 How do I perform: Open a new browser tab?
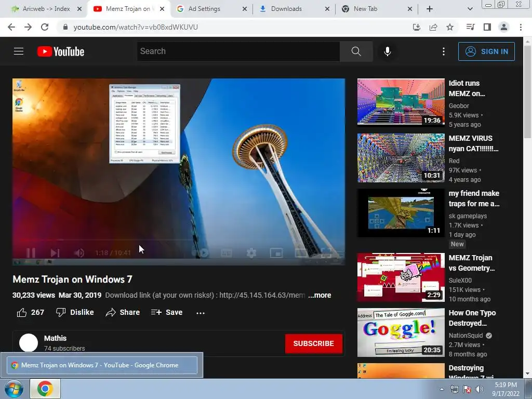[x=430, y=9]
